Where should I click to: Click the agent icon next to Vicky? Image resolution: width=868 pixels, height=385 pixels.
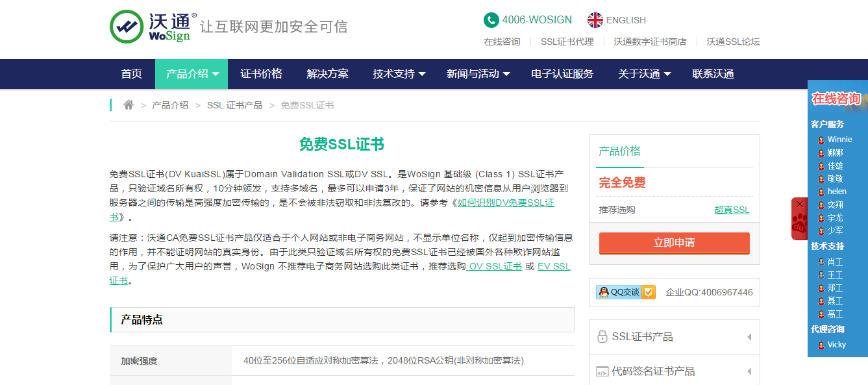pyautogui.click(x=821, y=345)
